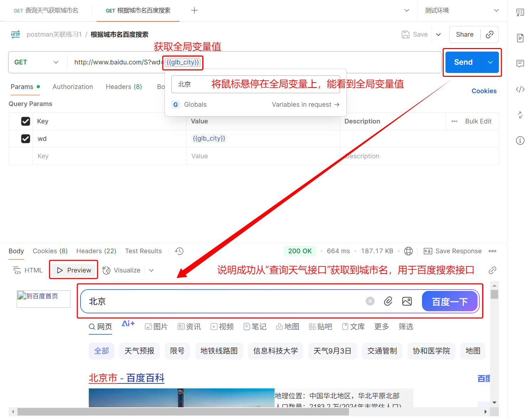
Task: Click the Share button
Action: (465, 35)
